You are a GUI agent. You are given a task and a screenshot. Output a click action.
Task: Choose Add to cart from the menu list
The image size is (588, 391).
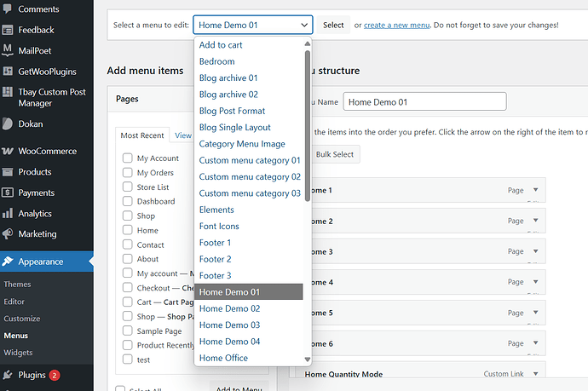(249, 45)
